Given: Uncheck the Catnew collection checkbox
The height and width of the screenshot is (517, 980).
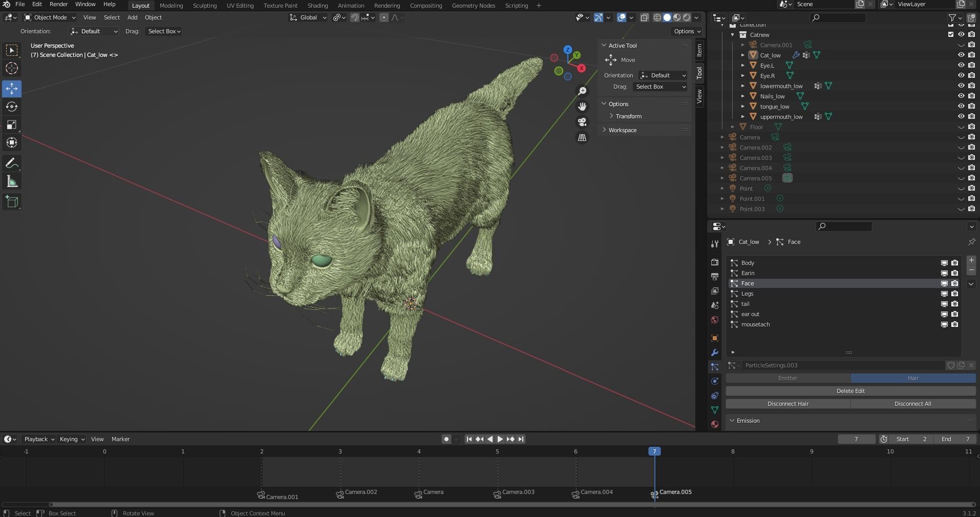Looking at the screenshot, I should coord(951,35).
